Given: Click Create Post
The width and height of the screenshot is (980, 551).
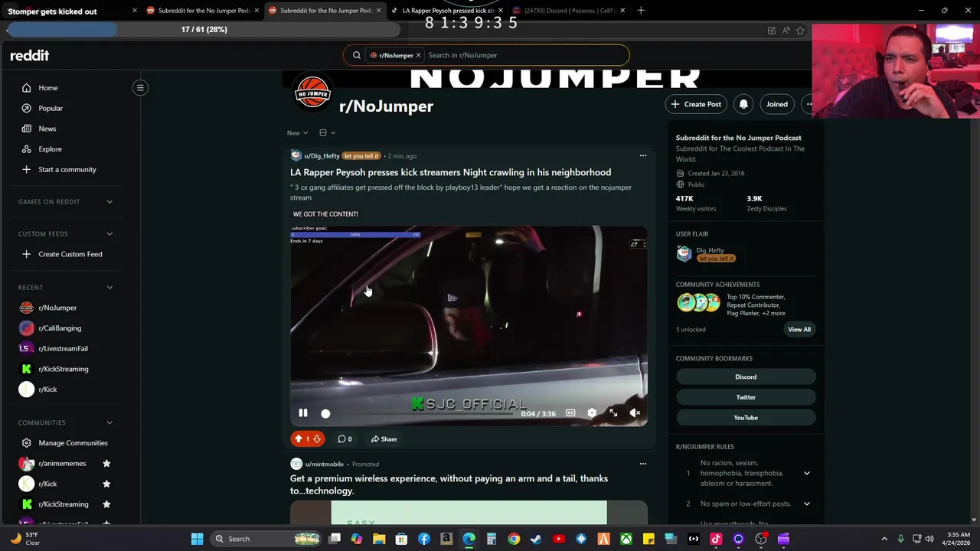Looking at the screenshot, I should pos(696,104).
